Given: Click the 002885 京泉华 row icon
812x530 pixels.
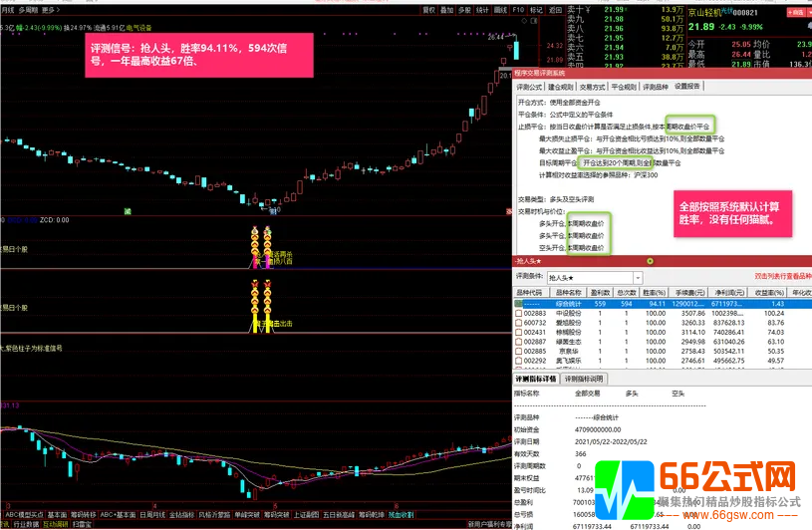Looking at the screenshot, I should pyautogui.click(x=518, y=351).
